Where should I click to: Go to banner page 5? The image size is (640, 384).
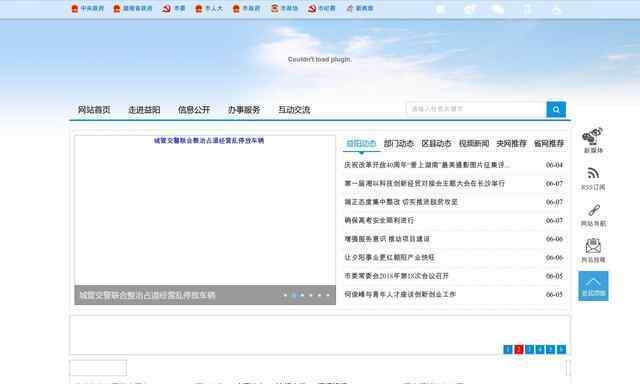click(x=551, y=349)
